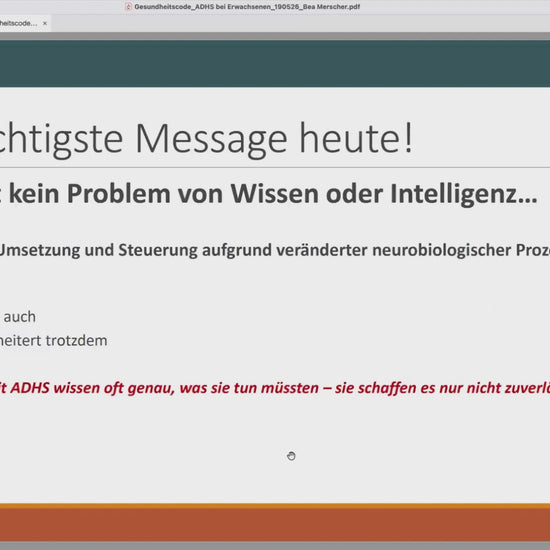Click the horizontal divider line under heading
This screenshot has width=550, height=550.
point(275,168)
